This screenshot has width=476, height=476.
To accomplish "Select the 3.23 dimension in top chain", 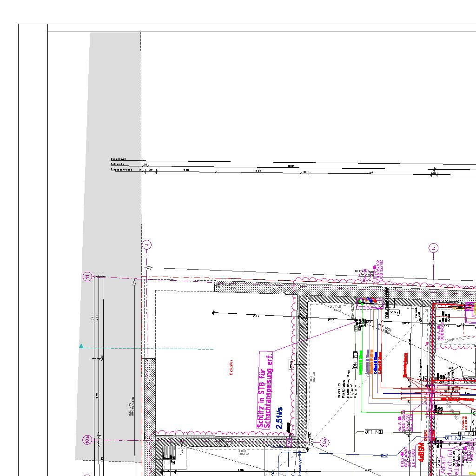I will tap(258, 171).
